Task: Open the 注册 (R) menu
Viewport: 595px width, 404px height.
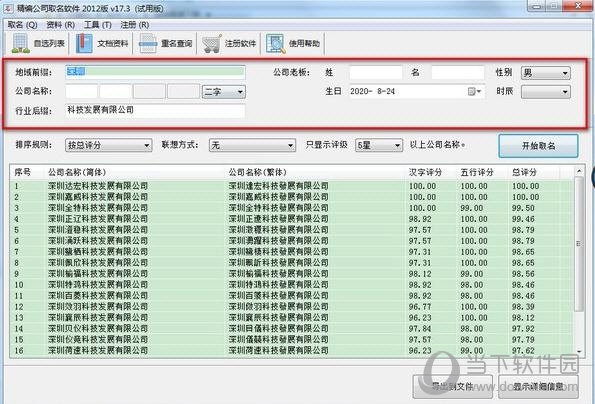Action: 134,25
